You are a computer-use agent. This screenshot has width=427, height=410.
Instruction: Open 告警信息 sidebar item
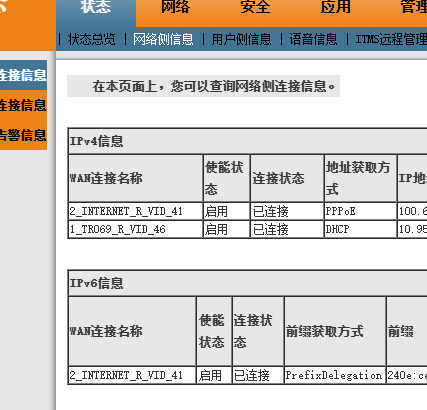coord(23,135)
